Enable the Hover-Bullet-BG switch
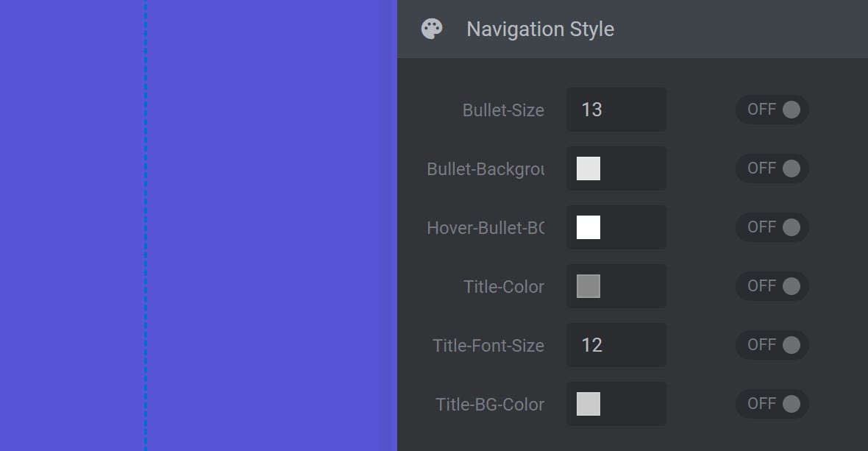 pos(772,227)
